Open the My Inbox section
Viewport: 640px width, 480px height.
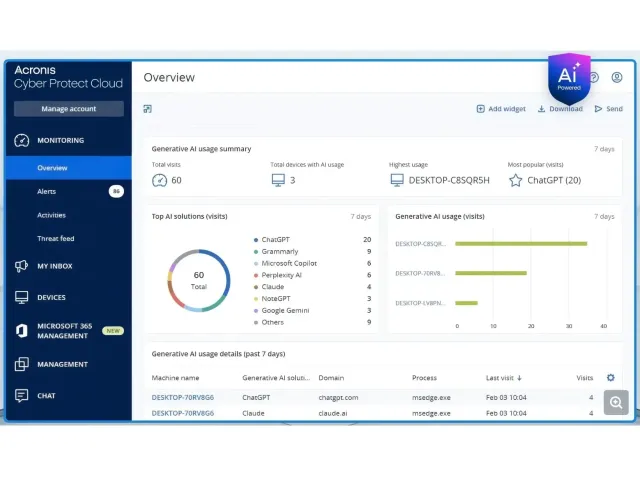pos(55,266)
